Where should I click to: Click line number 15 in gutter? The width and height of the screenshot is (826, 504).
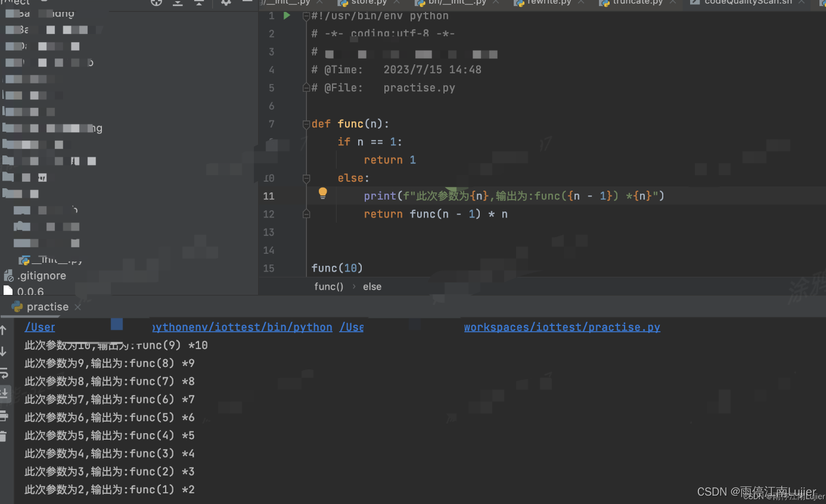(x=268, y=268)
